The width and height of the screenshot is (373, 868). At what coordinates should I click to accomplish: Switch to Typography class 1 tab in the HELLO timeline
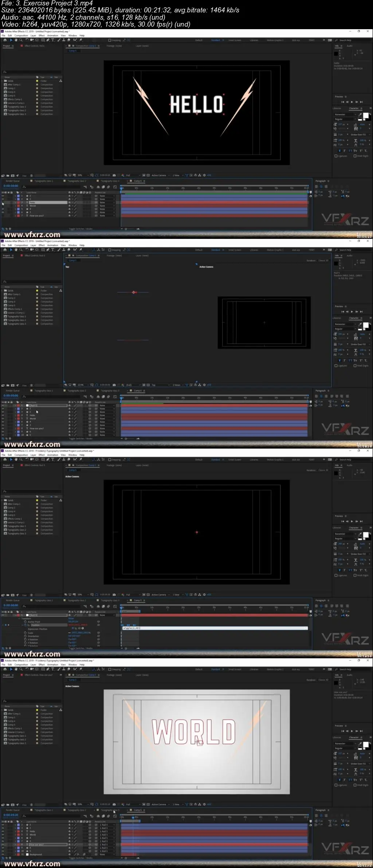click(x=43, y=181)
